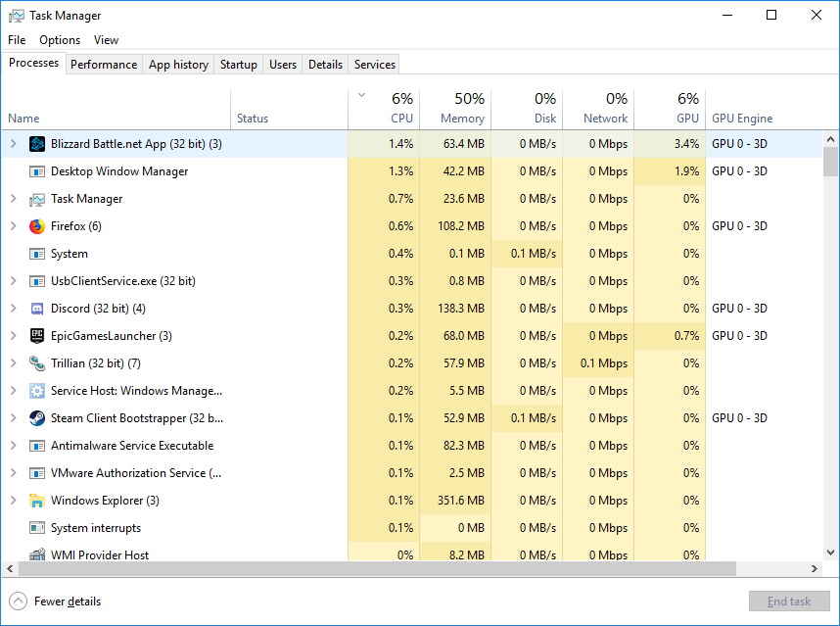Click the End task button
Image resolution: width=840 pixels, height=626 pixels.
click(789, 602)
